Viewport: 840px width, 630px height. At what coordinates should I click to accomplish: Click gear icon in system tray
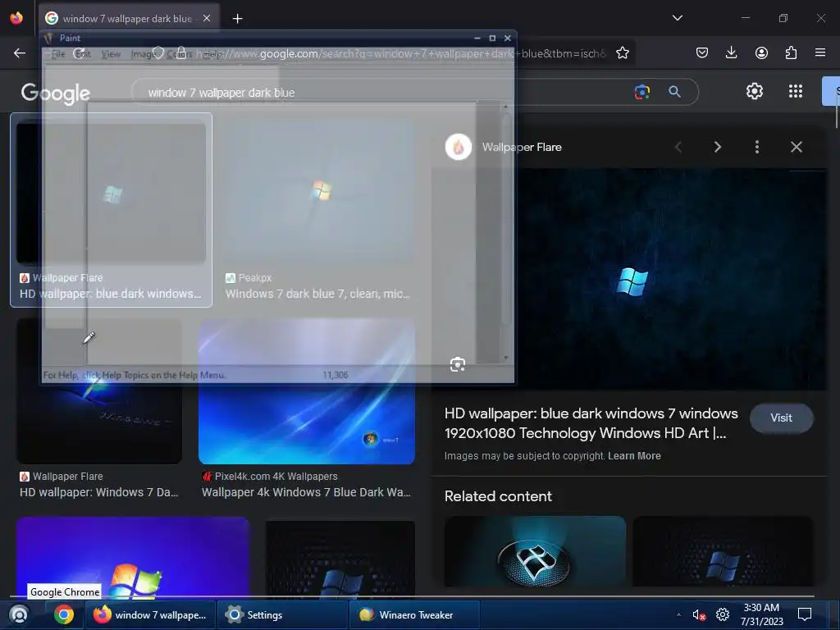[723, 614]
